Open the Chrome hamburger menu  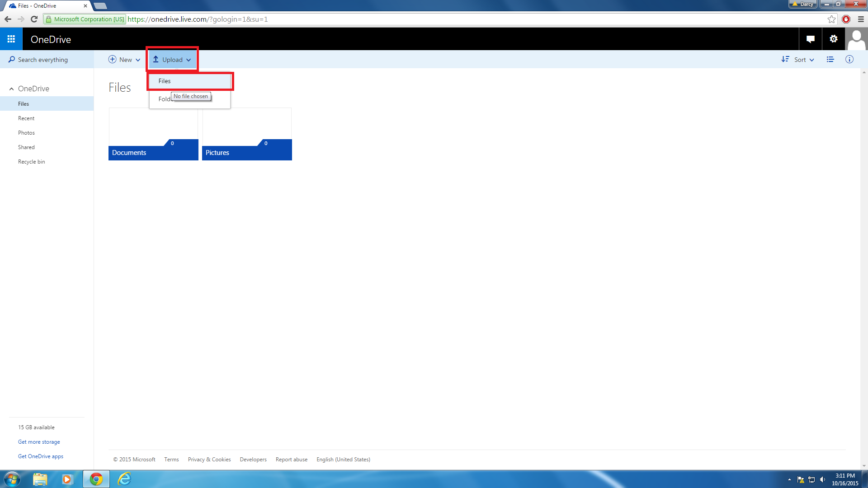coord(861,19)
